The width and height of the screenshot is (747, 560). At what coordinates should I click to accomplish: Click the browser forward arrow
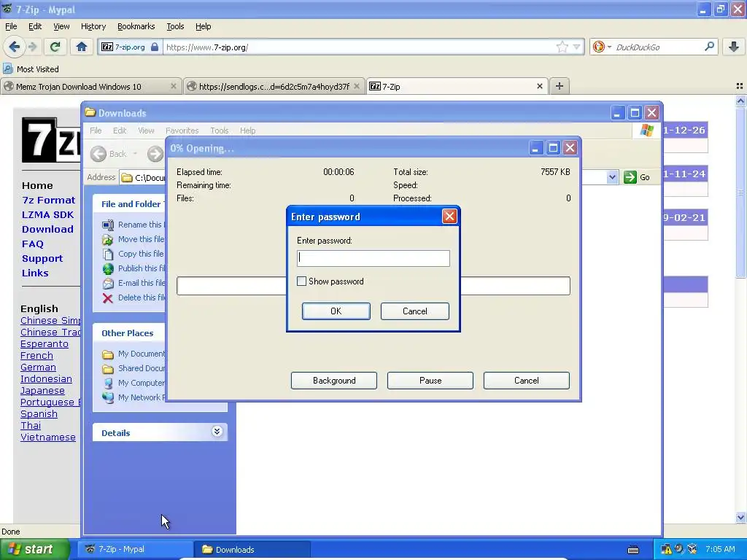coord(32,47)
